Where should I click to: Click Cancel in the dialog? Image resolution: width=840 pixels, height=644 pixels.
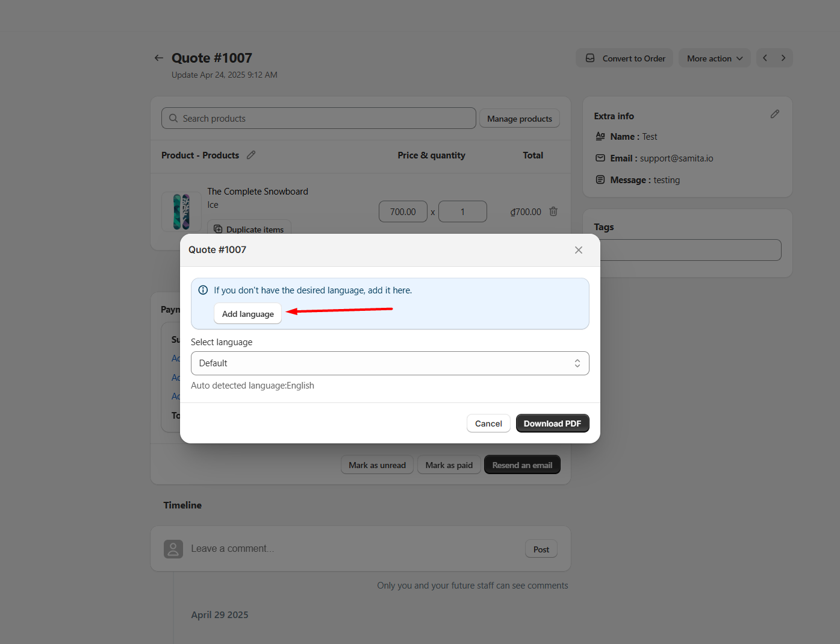coord(488,424)
